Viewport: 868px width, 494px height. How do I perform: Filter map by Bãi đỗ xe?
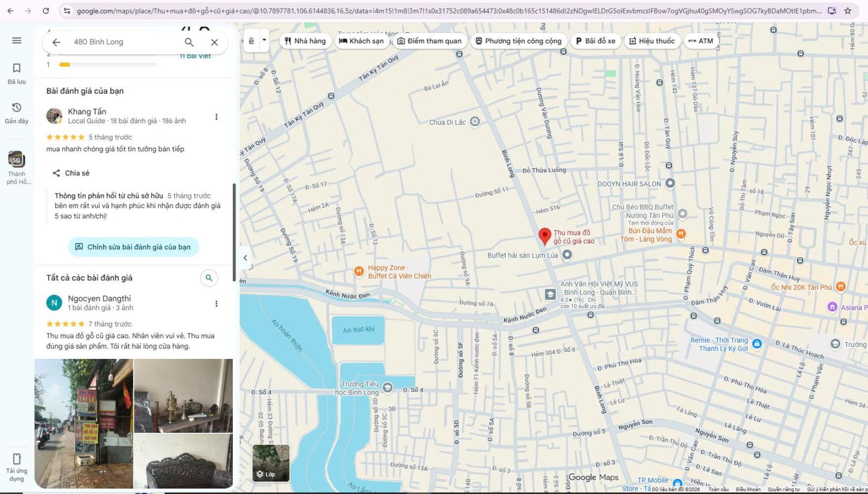pyautogui.click(x=596, y=41)
